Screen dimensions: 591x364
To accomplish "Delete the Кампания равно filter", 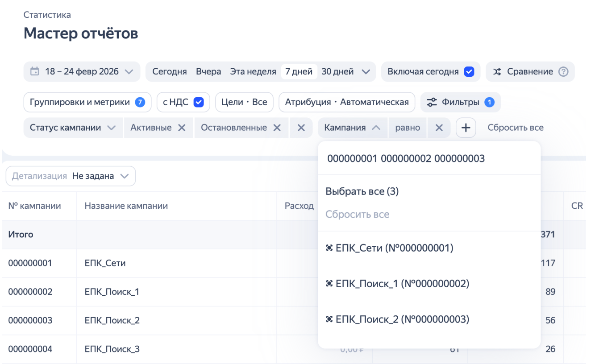I will pos(439,128).
